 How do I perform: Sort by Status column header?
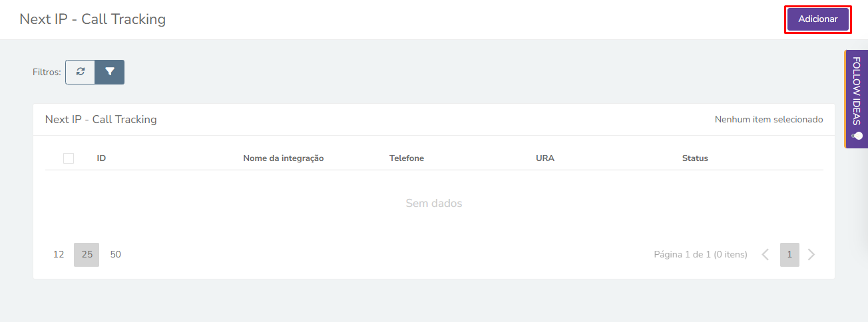[x=695, y=158]
